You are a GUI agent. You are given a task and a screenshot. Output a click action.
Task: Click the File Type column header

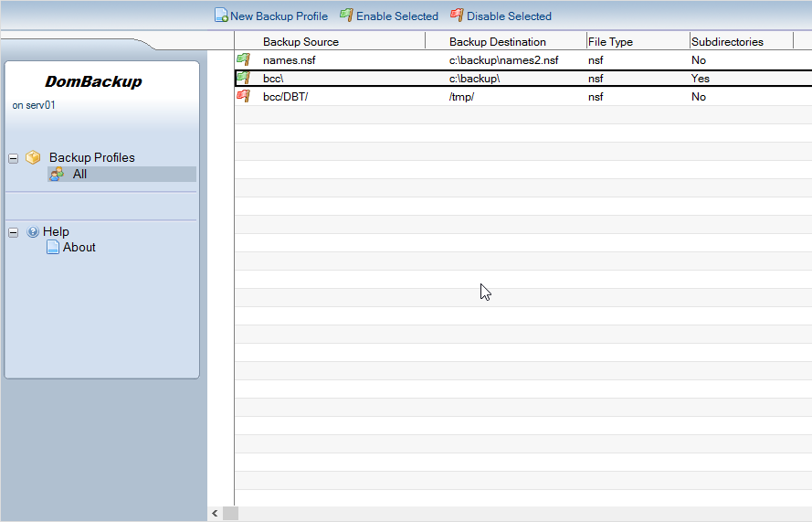(610, 42)
